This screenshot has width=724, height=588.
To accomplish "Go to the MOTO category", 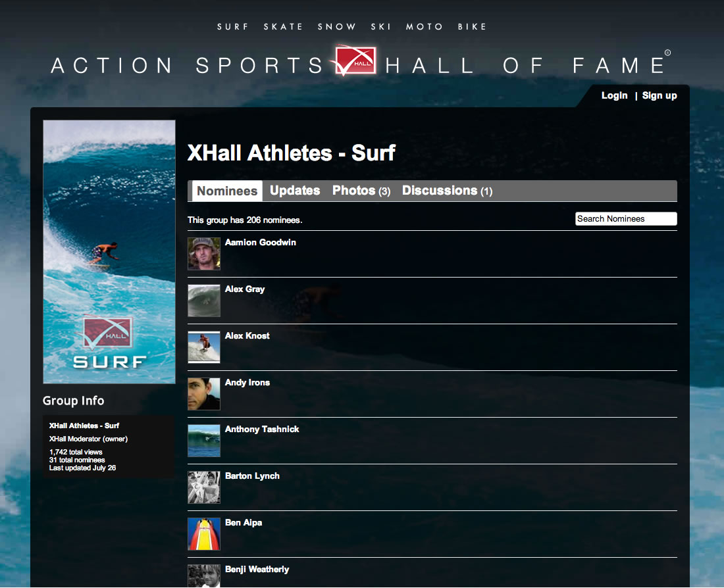I will click(x=425, y=27).
